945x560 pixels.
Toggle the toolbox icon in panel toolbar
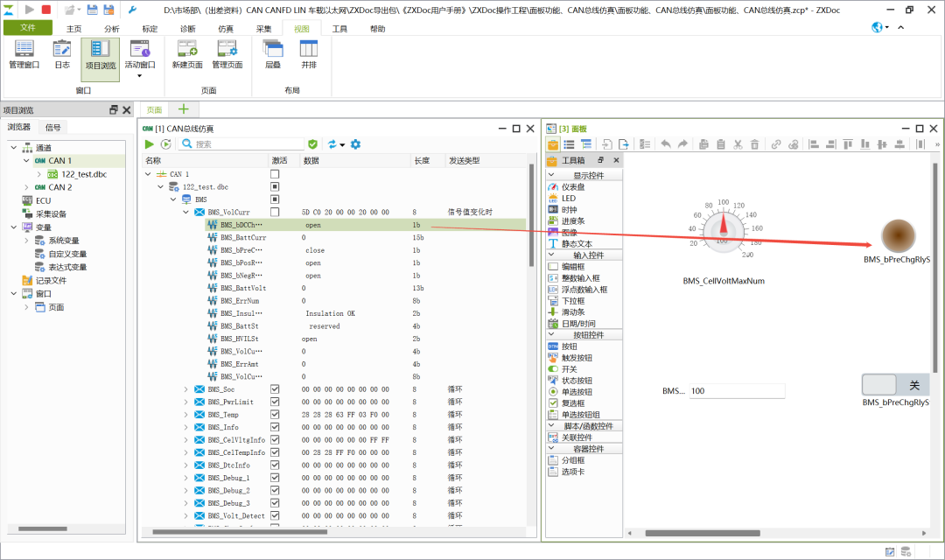[x=553, y=144]
